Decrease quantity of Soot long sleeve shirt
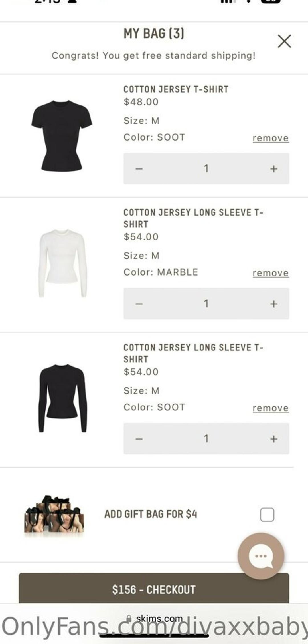The image size is (308, 644). 139,439
